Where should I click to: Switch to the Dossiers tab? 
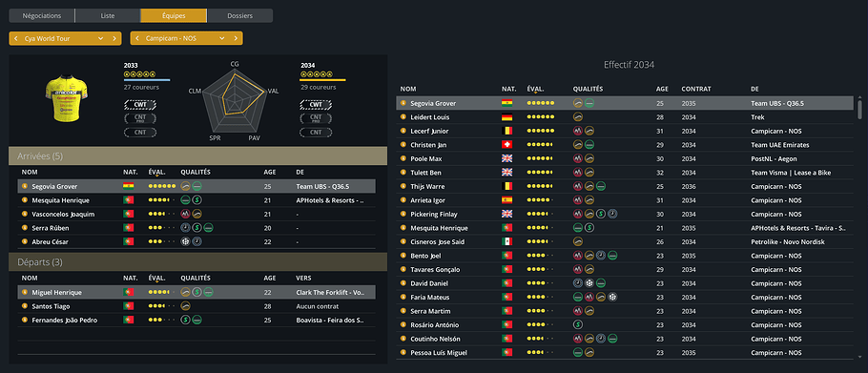239,15
